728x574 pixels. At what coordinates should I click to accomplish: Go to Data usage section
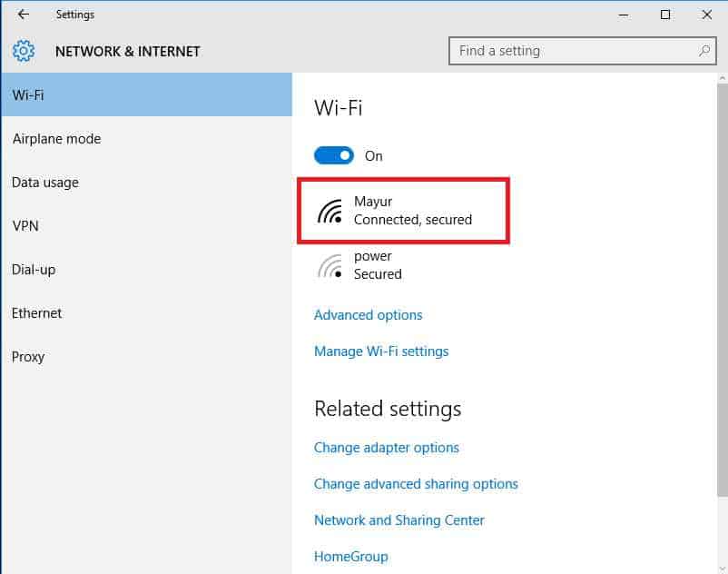[x=45, y=183]
